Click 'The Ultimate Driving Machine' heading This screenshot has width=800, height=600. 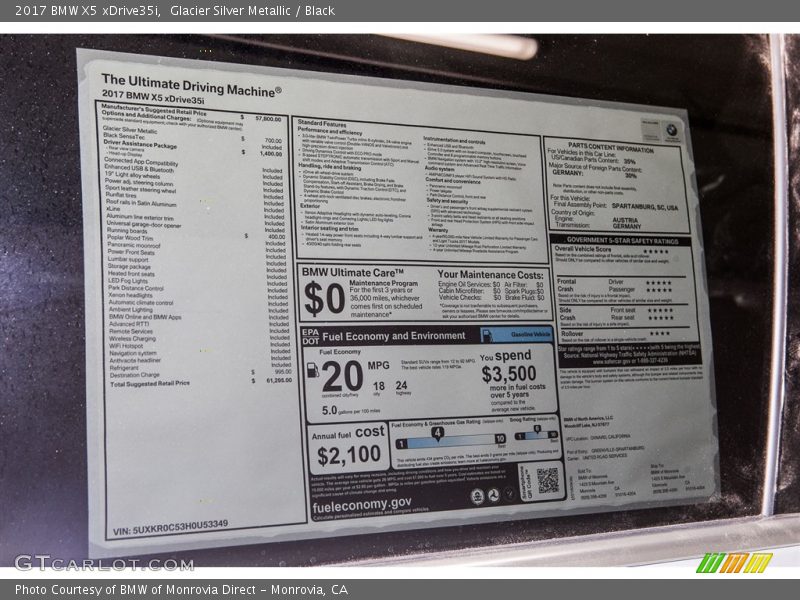191,85
